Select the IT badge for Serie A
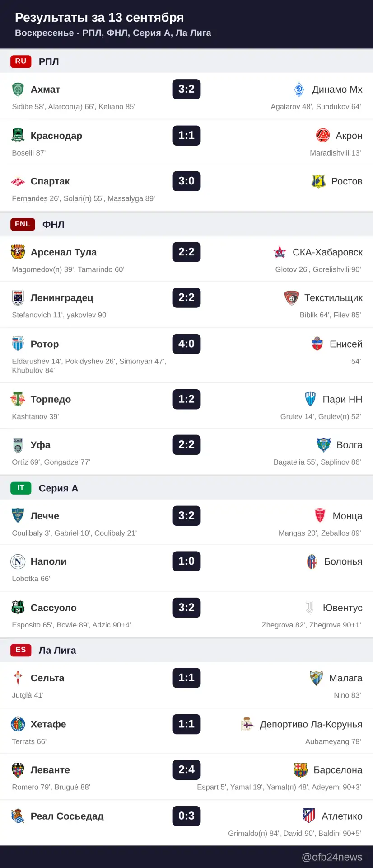This screenshot has height=868, width=373. (x=21, y=488)
